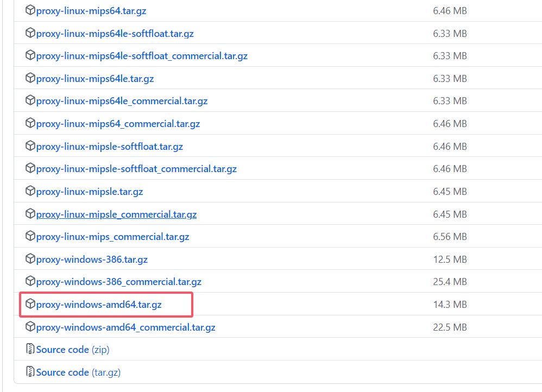Image resolution: width=542 pixels, height=392 pixels.
Task: Click package icon beside proxy-windows-amd64_commercial.tar.gz
Action: tap(30, 326)
